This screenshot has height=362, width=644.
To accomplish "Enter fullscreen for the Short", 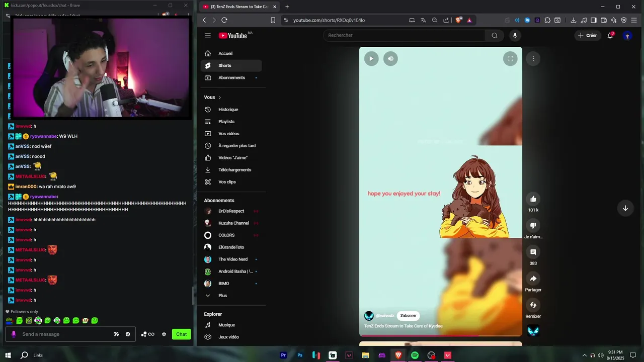I will [510, 59].
